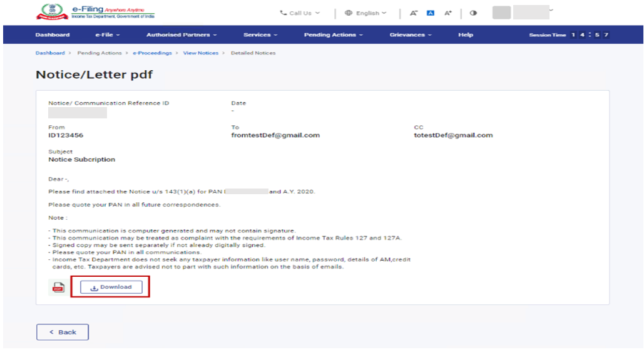This screenshot has width=644, height=352.
Task: Open the Pending Actions menu
Action: click(333, 35)
